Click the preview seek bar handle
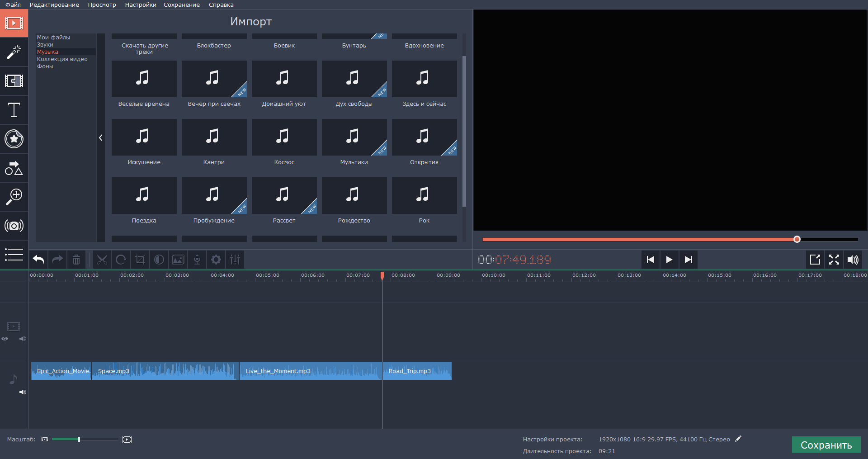Image resolution: width=868 pixels, height=459 pixels. click(797, 239)
